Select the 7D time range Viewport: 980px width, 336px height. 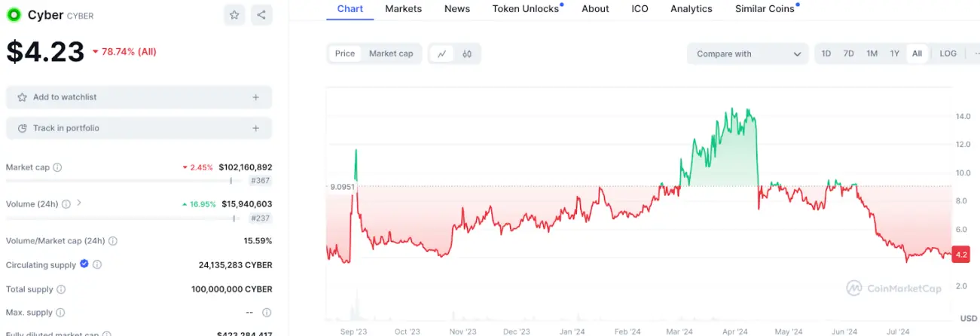(x=849, y=53)
